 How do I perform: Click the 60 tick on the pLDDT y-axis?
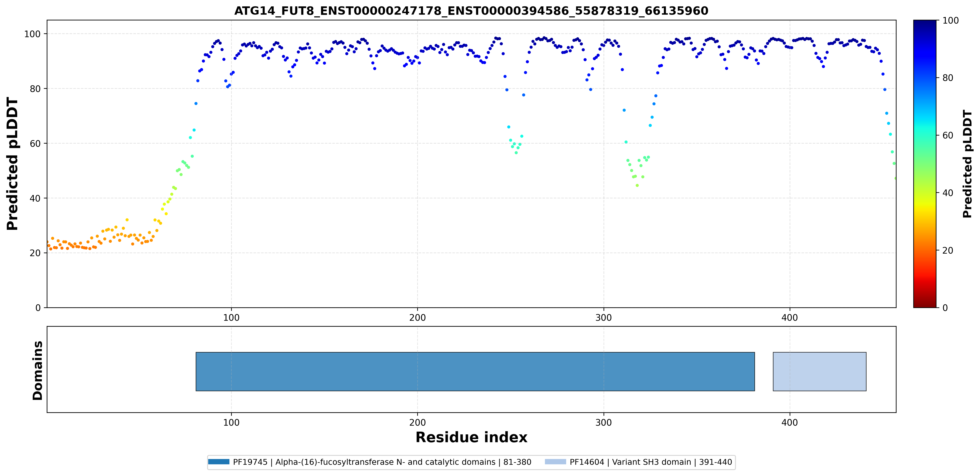point(35,143)
